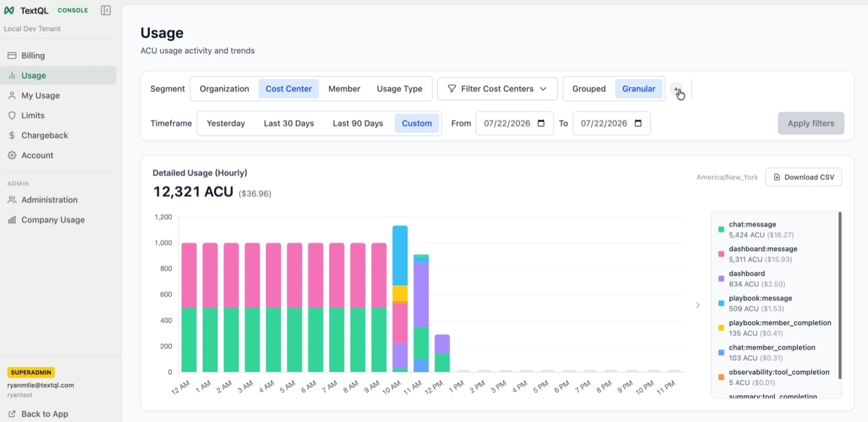Viewport: 868px width, 422px height.
Task: Click the Chargeback dollar icon
Action: click(x=12, y=135)
